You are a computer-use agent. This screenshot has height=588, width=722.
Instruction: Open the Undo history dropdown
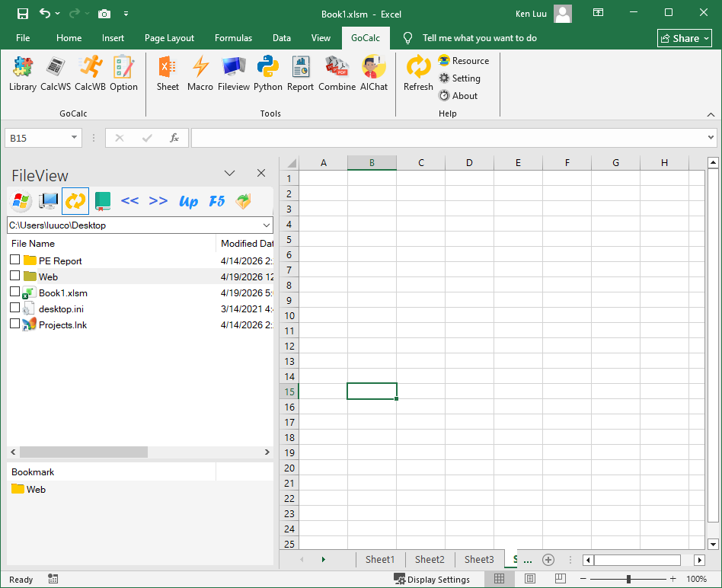point(58,14)
